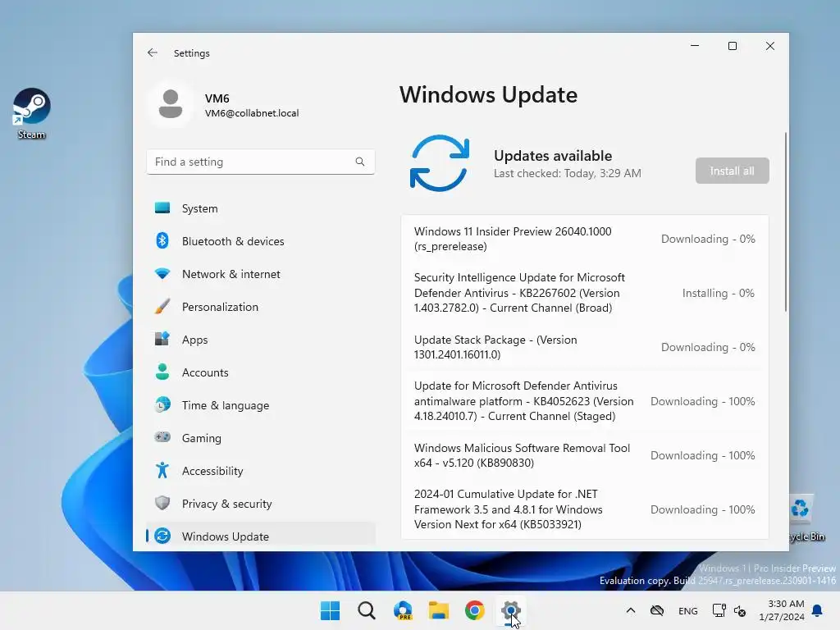Open the notification bell icon

[x=818, y=610]
